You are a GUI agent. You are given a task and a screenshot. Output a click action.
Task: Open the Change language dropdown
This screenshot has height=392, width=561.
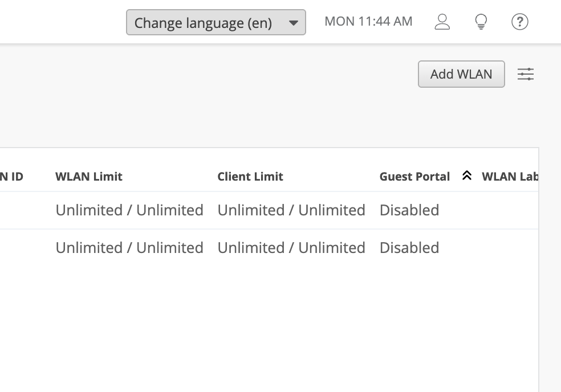pos(216,23)
